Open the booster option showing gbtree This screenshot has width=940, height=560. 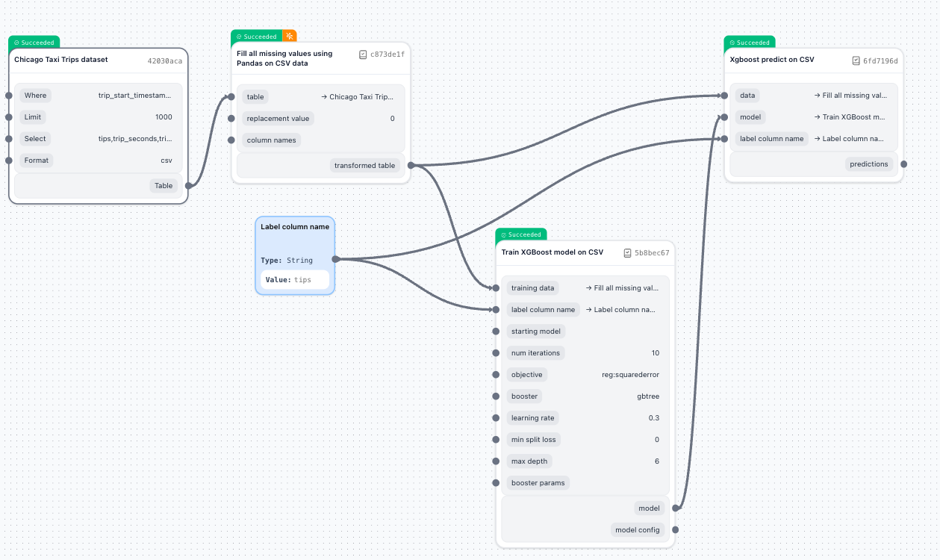pyautogui.click(x=648, y=396)
